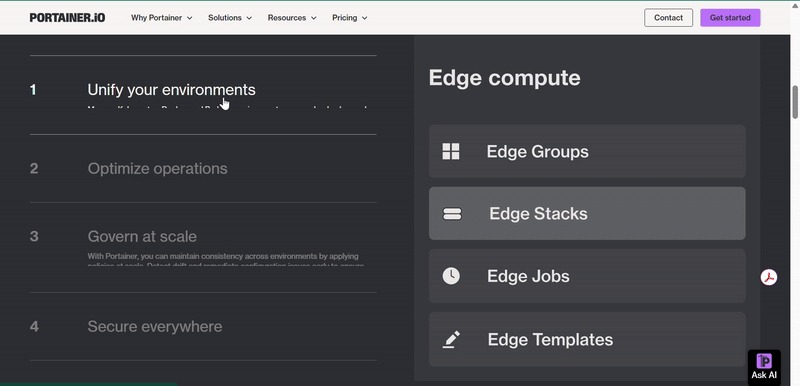Click the Edge Groups grid icon
Image resolution: width=800 pixels, height=386 pixels.
tap(451, 151)
